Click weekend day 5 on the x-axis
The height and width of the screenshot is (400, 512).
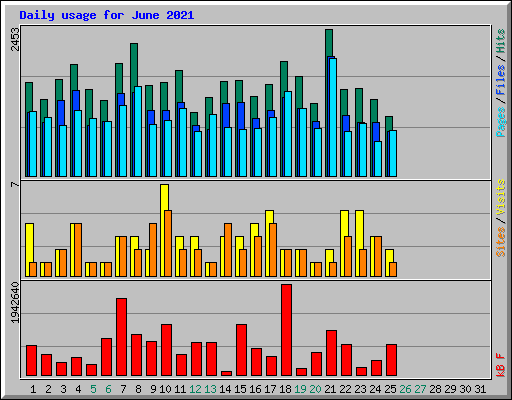(93, 389)
